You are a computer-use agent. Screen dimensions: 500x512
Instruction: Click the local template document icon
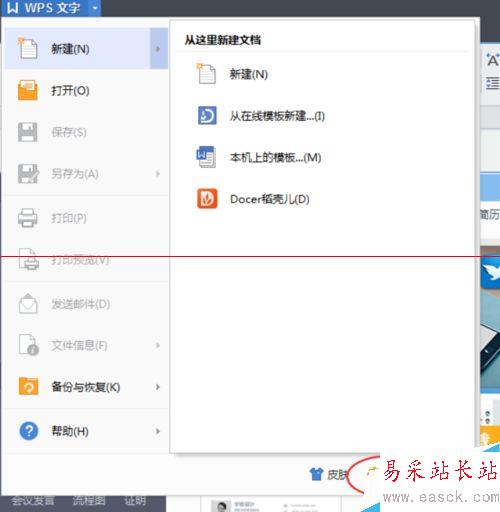tap(206, 157)
